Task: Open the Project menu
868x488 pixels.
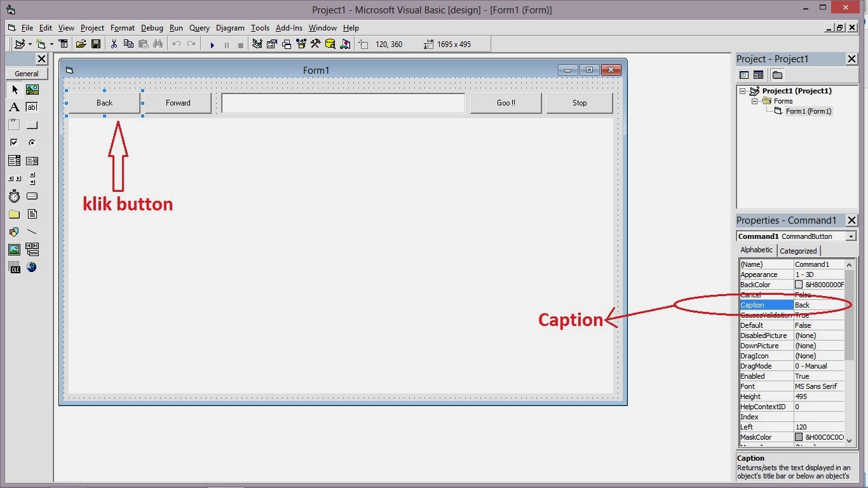Action: 92,28
